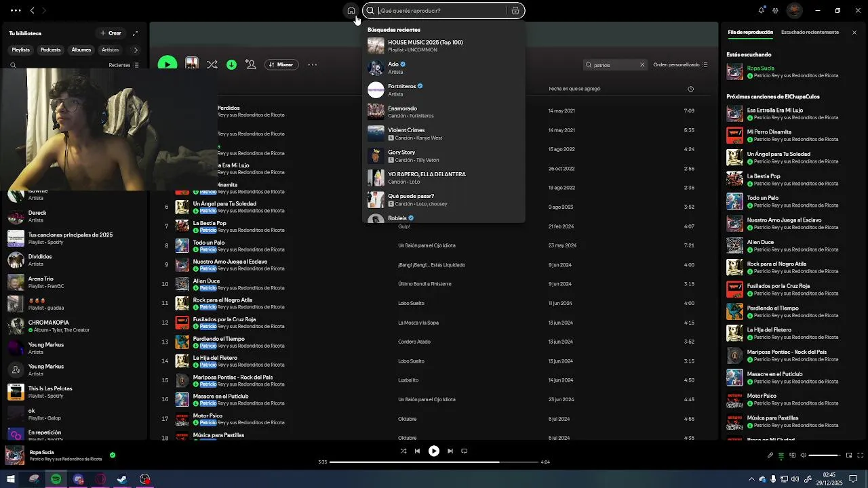Open the Duration clock column header
Image resolution: width=868 pixels, height=488 pixels.
[x=690, y=89]
